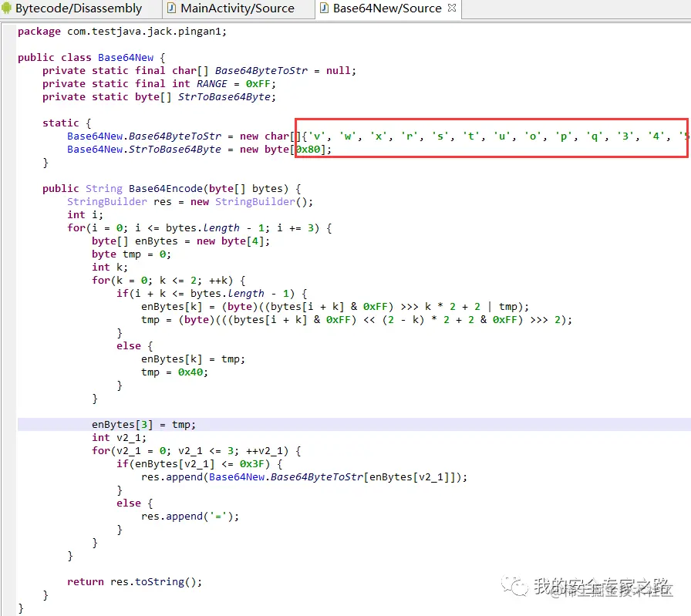Click the res.append(Base64New.Base64ByteToStr...) line
The width and height of the screenshot is (691, 616).
[x=304, y=476]
